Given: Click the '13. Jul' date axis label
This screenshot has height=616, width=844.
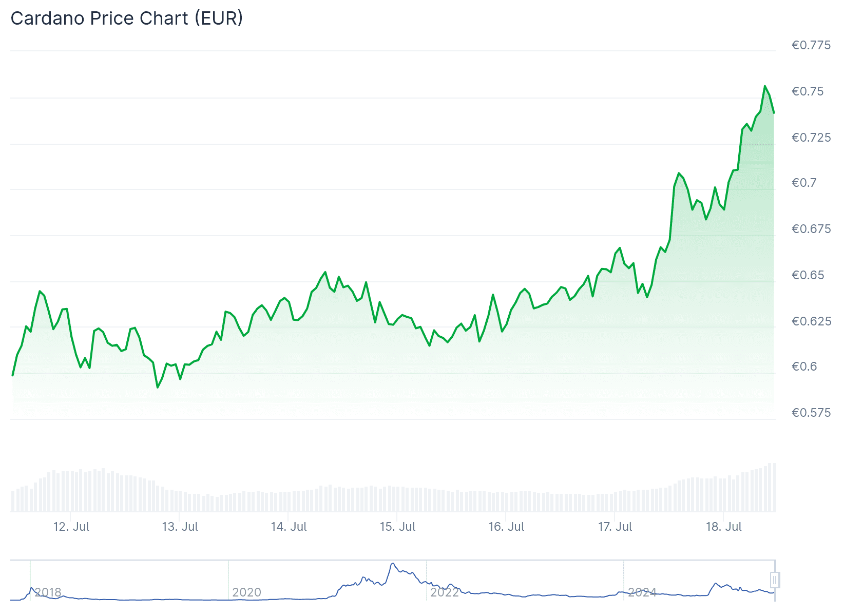Looking at the screenshot, I should coord(180,527).
